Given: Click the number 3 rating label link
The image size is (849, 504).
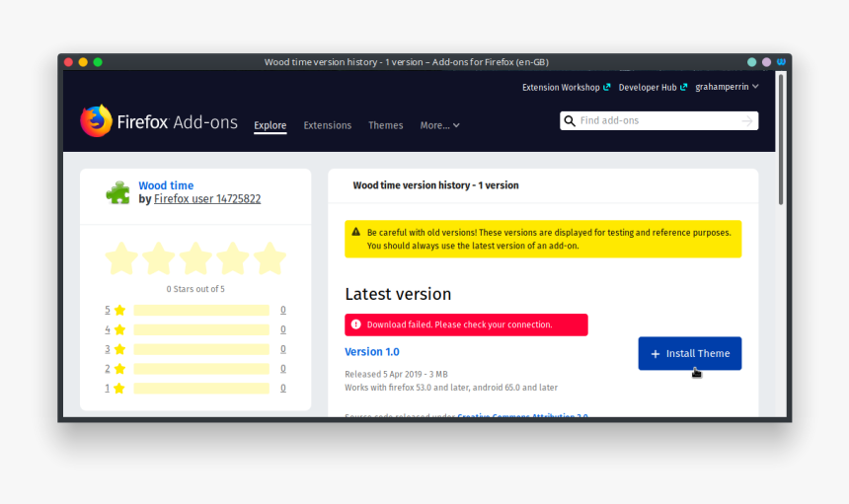Looking at the screenshot, I should coord(108,349).
